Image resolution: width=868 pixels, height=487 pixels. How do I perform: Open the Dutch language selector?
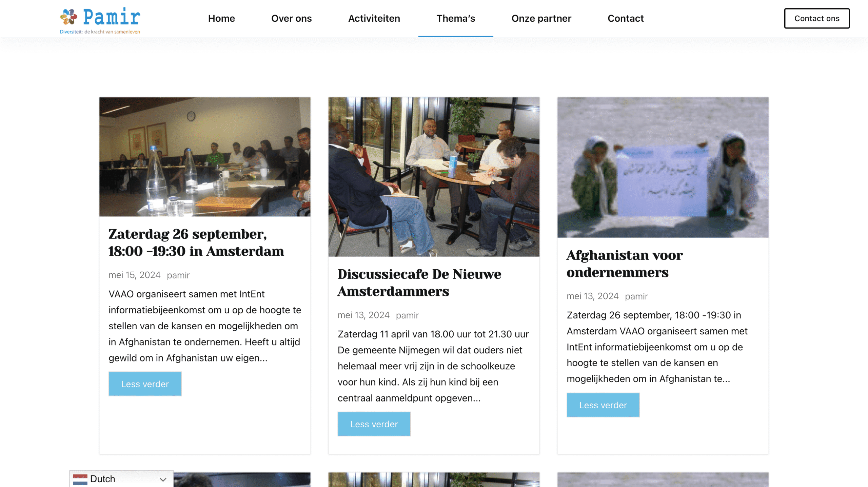[x=121, y=479]
